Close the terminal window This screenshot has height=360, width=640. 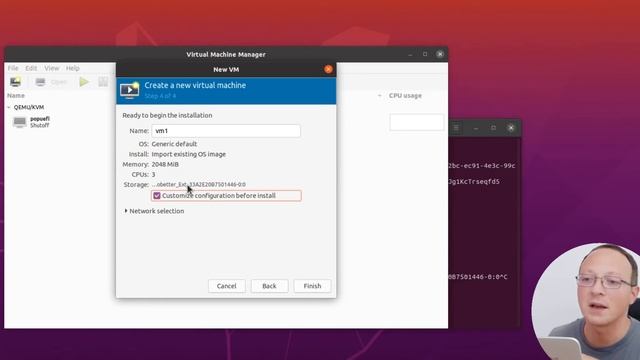coord(511,128)
